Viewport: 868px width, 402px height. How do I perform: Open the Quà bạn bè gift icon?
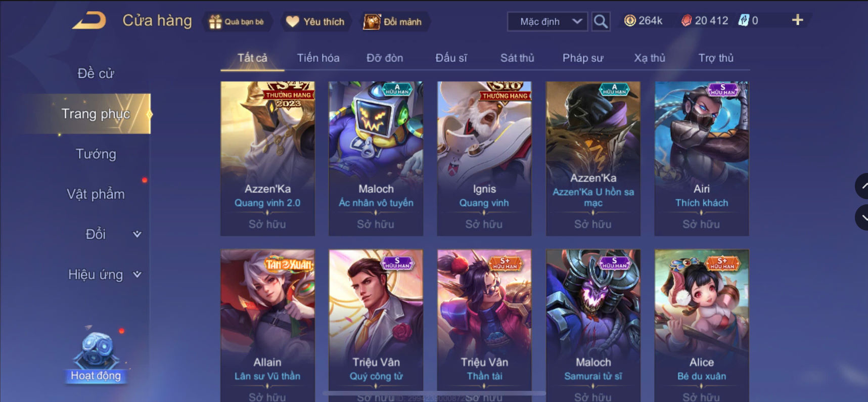(215, 22)
